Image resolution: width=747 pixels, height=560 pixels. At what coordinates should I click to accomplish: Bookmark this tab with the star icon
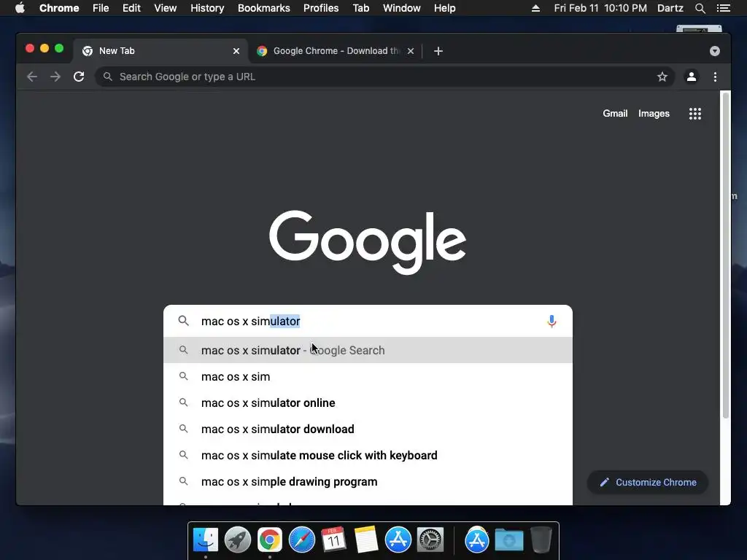coord(662,77)
